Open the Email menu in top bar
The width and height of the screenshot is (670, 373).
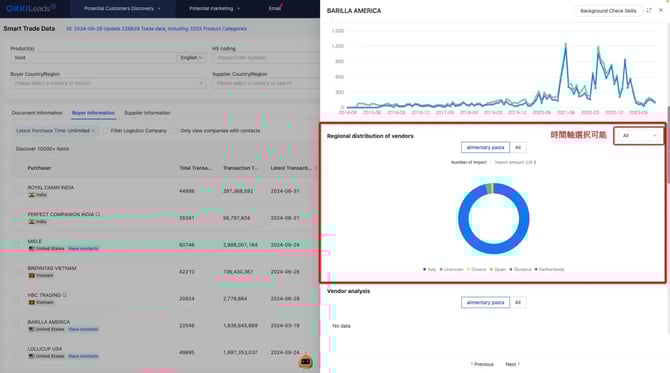(x=275, y=9)
